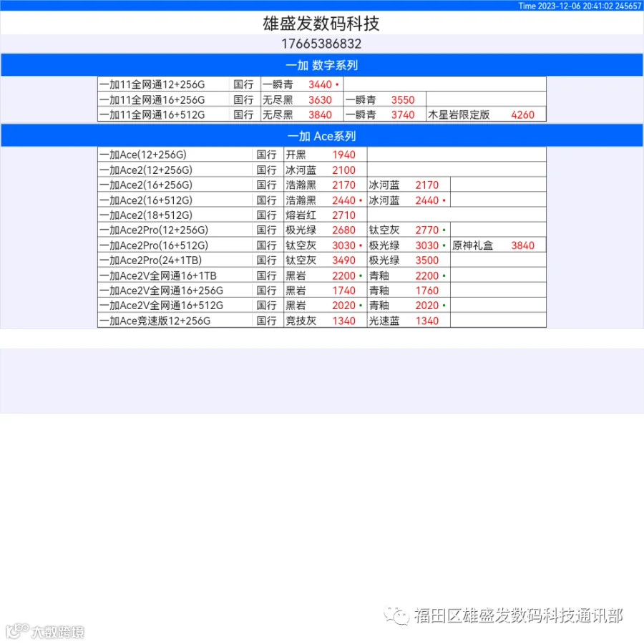
Task: Click the price 3500
Action: (x=427, y=260)
